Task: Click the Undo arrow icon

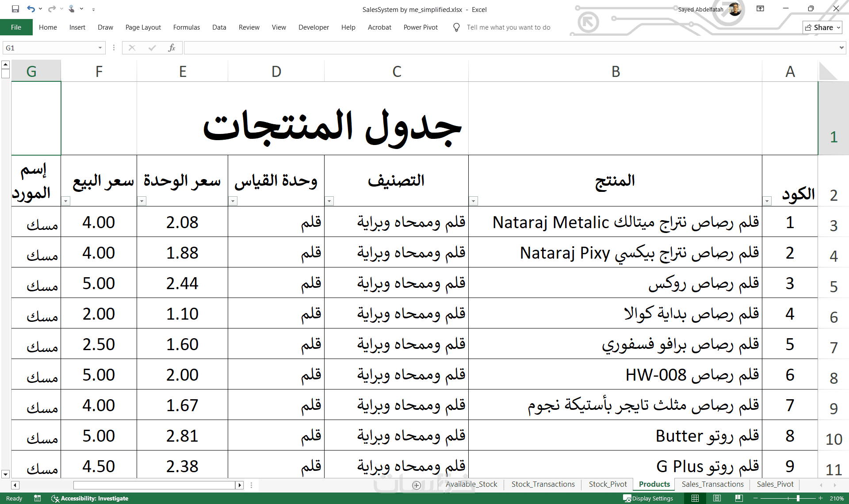Action: pos(31,9)
